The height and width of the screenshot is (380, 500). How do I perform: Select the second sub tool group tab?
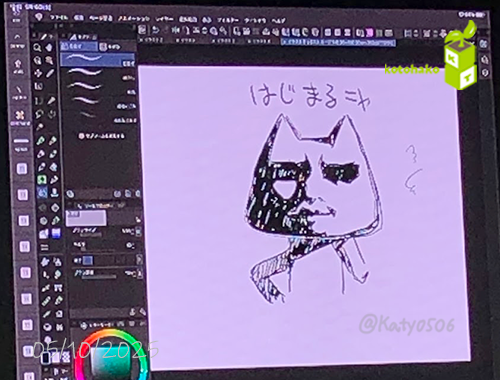tap(111, 47)
